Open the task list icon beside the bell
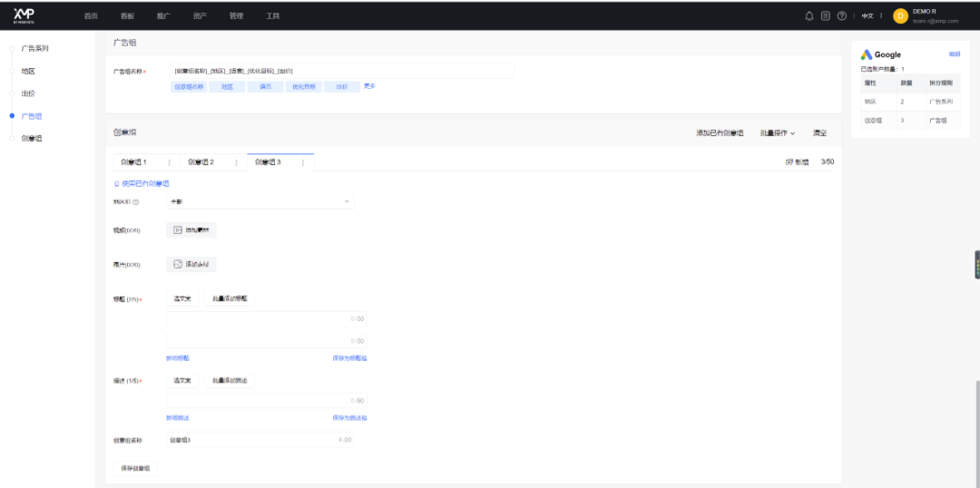The image size is (980, 488). 826,16
